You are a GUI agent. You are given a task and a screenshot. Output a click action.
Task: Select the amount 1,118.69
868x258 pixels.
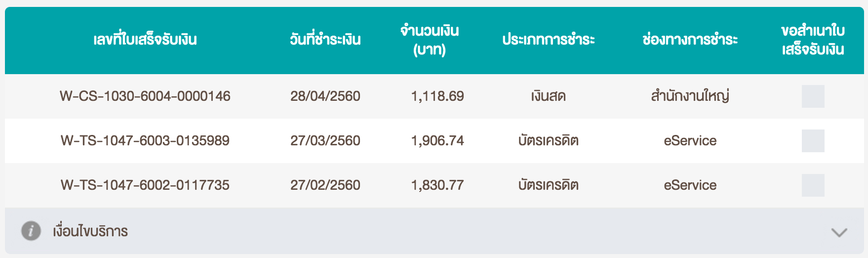click(x=437, y=96)
